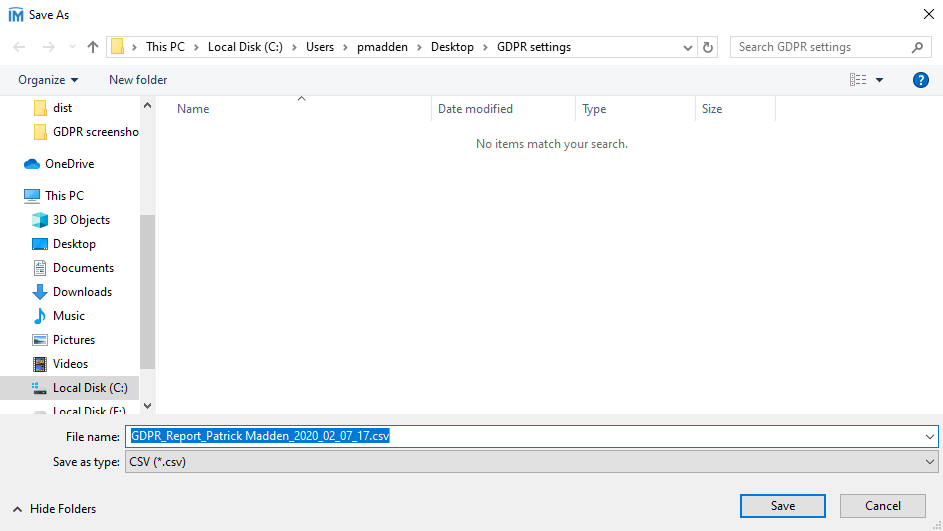
Task: Select 3D Objects in navigation pane
Action: point(81,220)
